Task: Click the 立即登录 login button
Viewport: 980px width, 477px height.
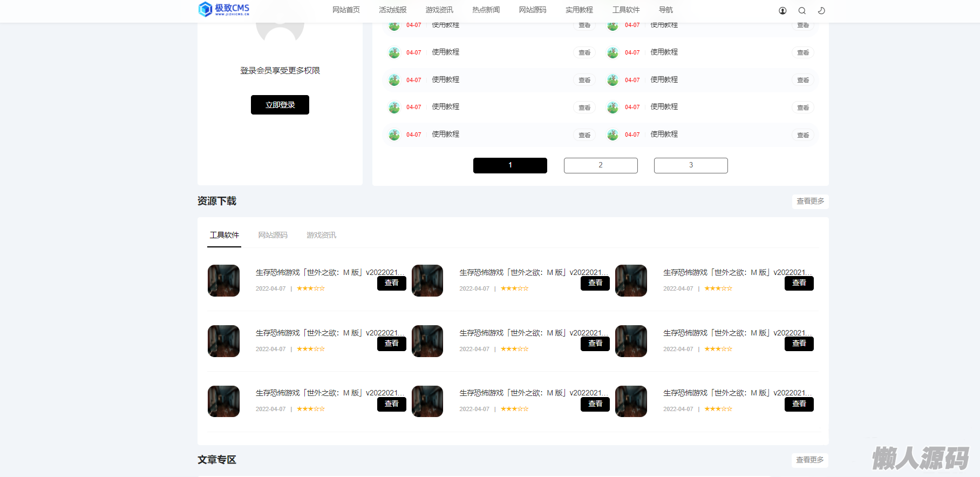Action: coord(280,105)
